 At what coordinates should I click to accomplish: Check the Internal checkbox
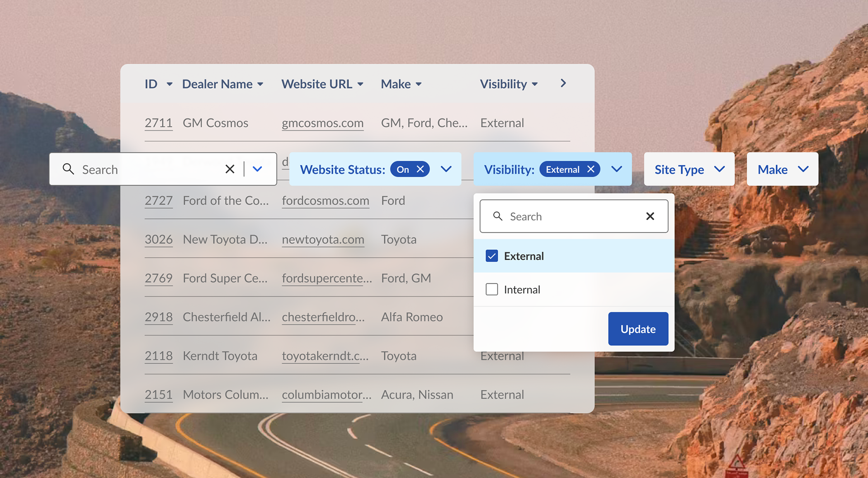(492, 289)
